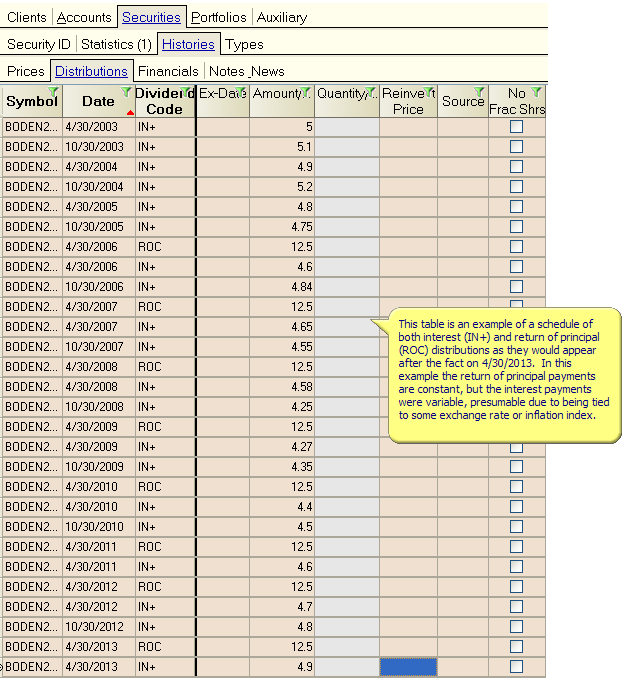Open the Prices sub-tab
This screenshot has height=680, width=629.
26,71
